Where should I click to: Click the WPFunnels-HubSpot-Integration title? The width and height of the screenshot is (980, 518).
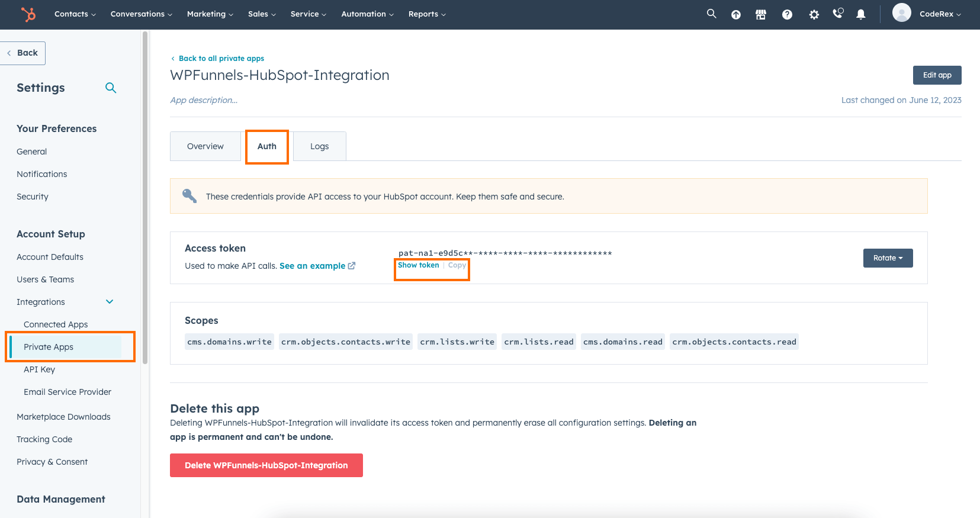(x=279, y=75)
